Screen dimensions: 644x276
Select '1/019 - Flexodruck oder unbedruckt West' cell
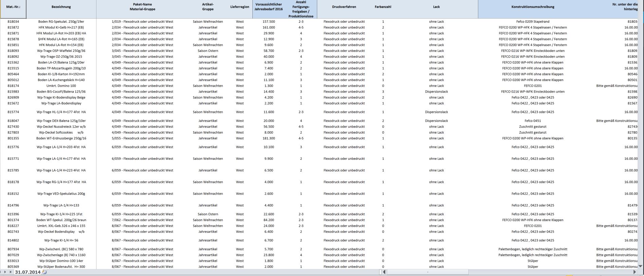(x=142, y=21)
